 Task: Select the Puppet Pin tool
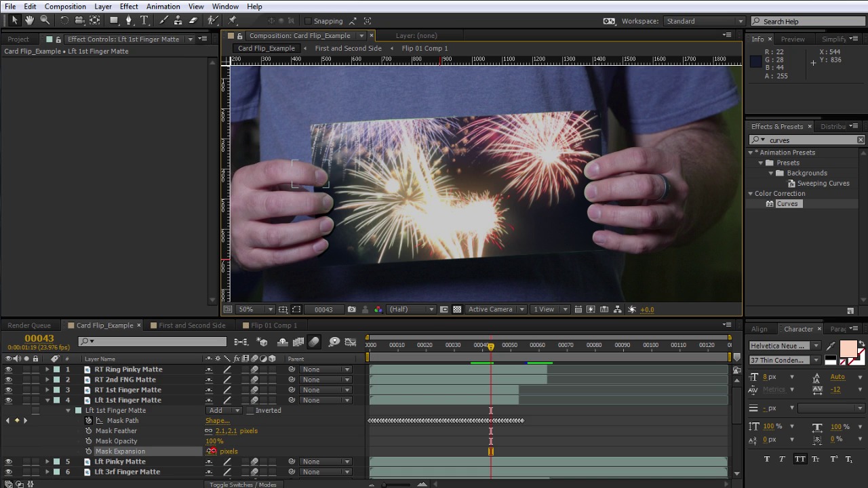pos(233,20)
